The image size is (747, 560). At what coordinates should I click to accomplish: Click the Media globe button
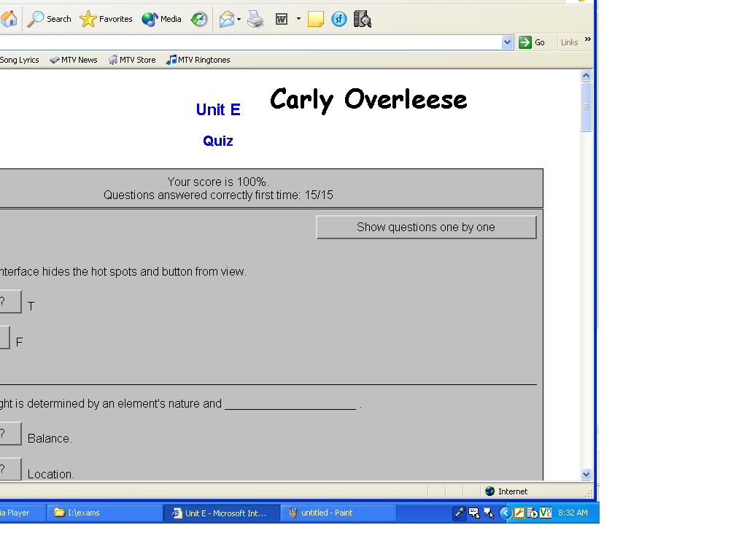tap(161, 19)
